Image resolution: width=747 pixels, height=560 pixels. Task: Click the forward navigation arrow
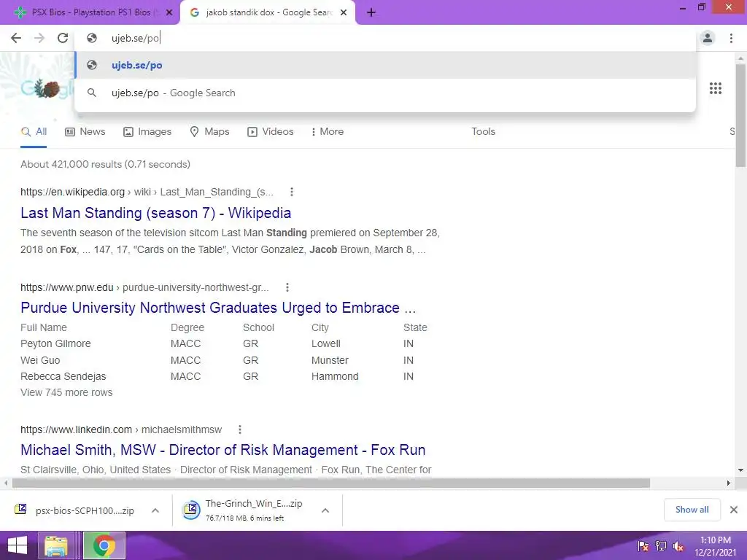(39, 38)
